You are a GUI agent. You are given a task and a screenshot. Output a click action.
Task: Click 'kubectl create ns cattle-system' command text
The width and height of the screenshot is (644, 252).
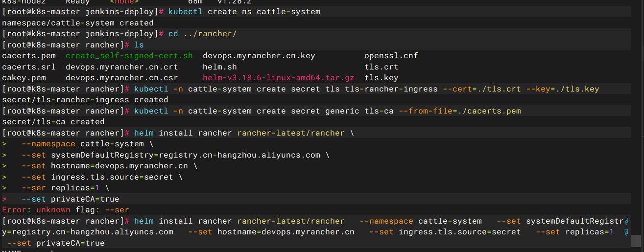pyautogui.click(x=244, y=12)
